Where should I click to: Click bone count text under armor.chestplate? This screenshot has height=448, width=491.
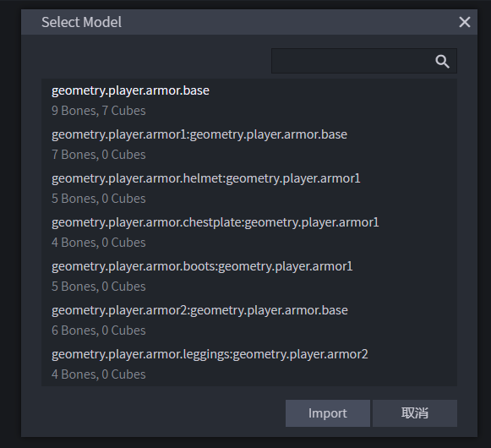(99, 243)
